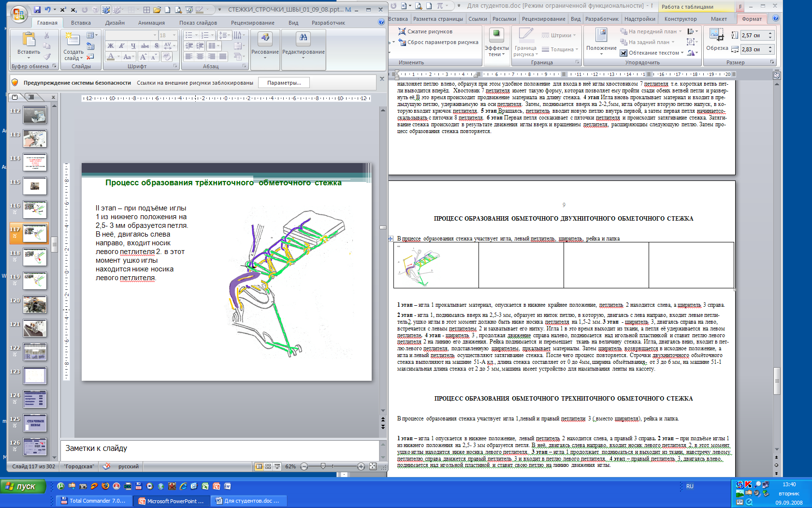
Task: Click Параметры... button in security warning
Action: 284,83
